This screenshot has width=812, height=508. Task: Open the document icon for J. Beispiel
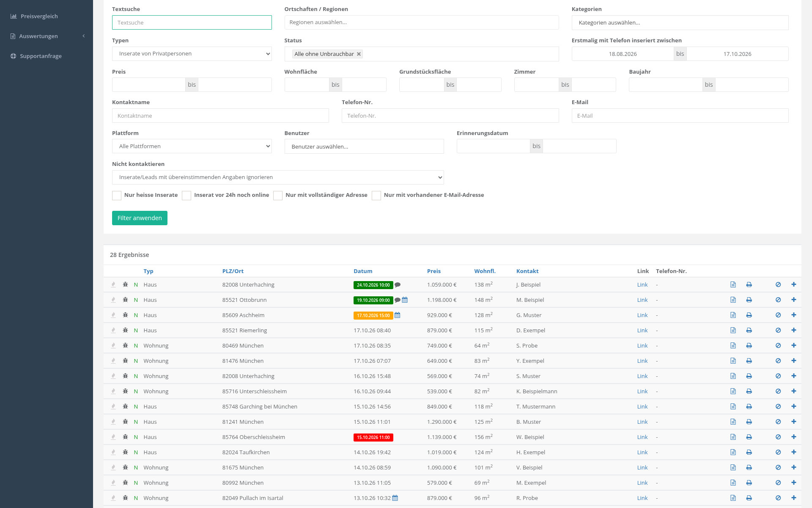click(x=733, y=284)
